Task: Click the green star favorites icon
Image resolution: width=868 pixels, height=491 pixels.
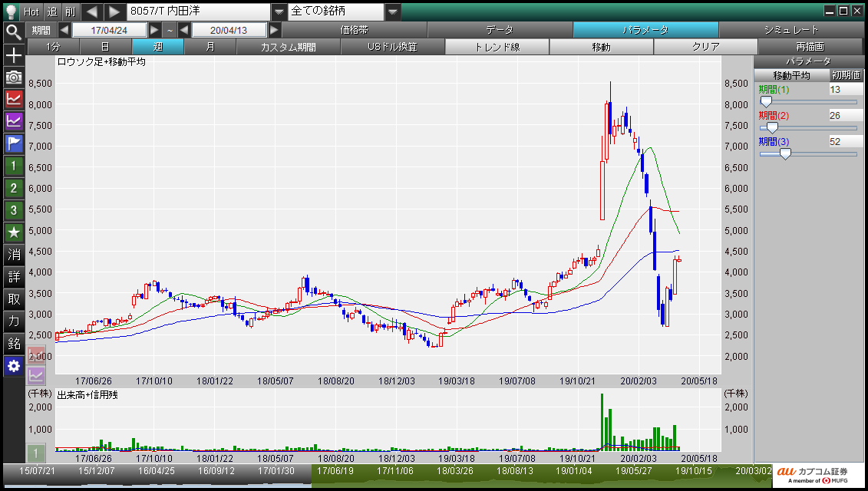Action: pyautogui.click(x=13, y=232)
